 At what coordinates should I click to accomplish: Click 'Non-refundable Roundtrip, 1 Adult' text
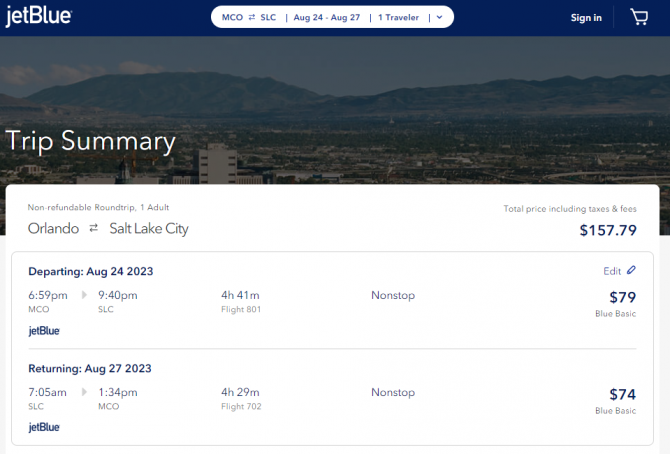[x=98, y=207]
